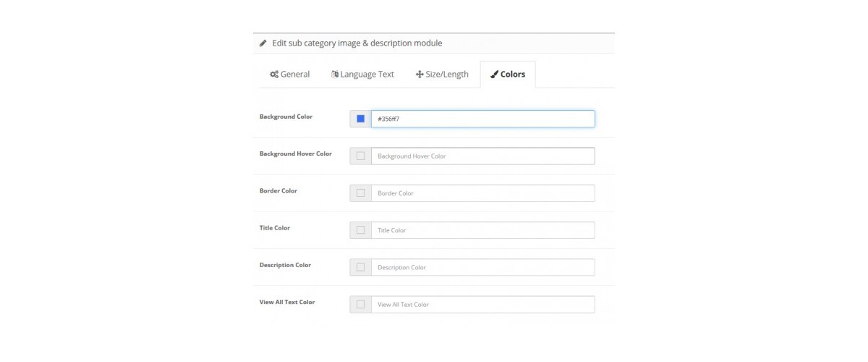Click the Border Color input field
The width and height of the screenshot is (868, 362).
[483, 193]
